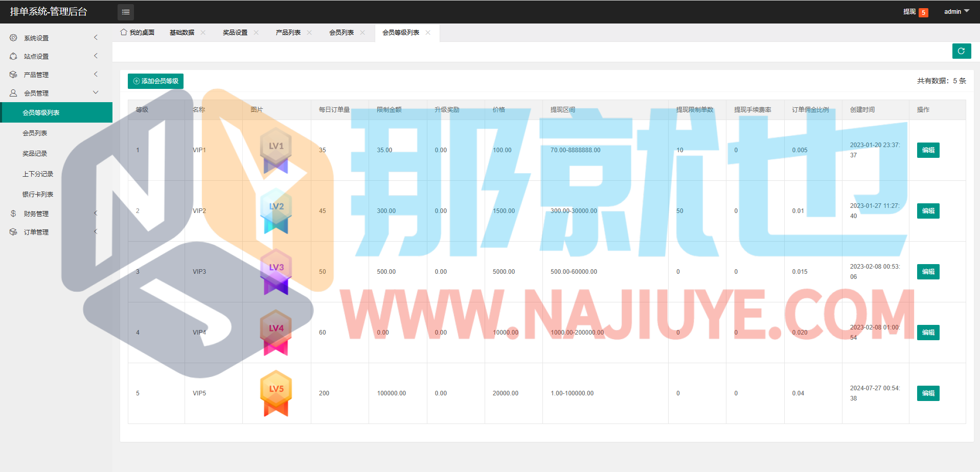Click the 提现 notification badge
Viewport: 980px width, 472px height.
tap(923, 12)
